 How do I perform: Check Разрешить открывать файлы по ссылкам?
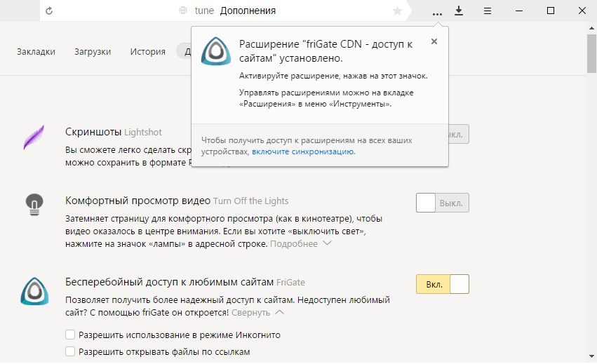(70, 351)
